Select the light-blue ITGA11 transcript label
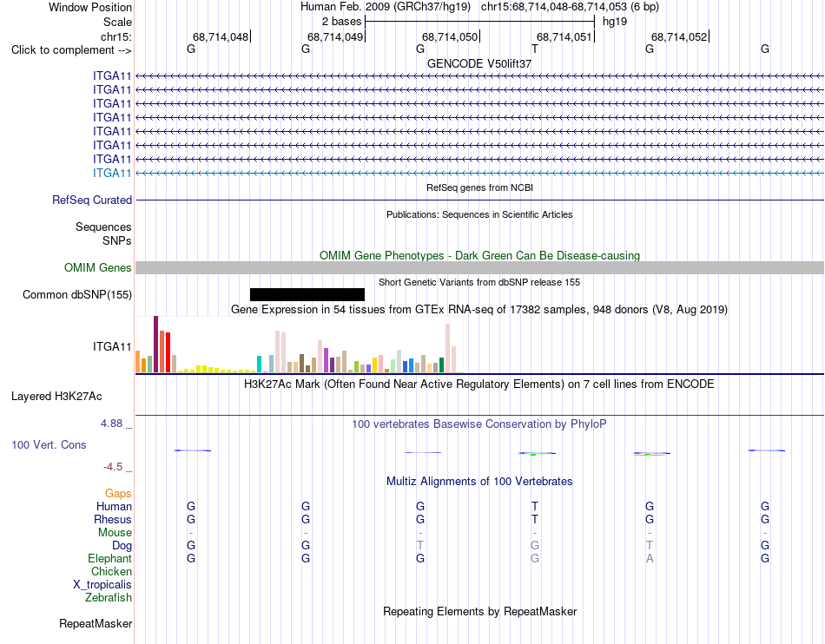The image size is (825, 644). [112, 173]
